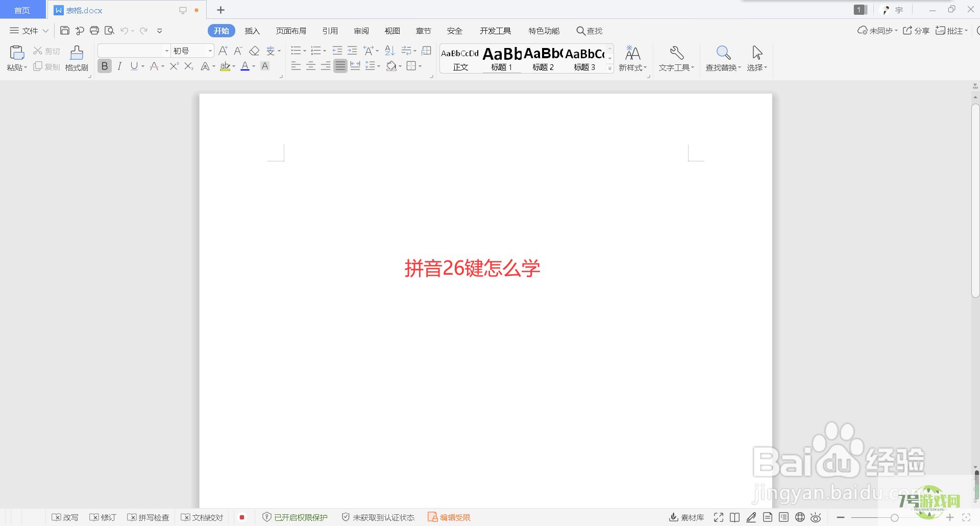Click the 批注 (Comment) button
The height and width of the screenshot is (526, 980).
coord(951,31)
